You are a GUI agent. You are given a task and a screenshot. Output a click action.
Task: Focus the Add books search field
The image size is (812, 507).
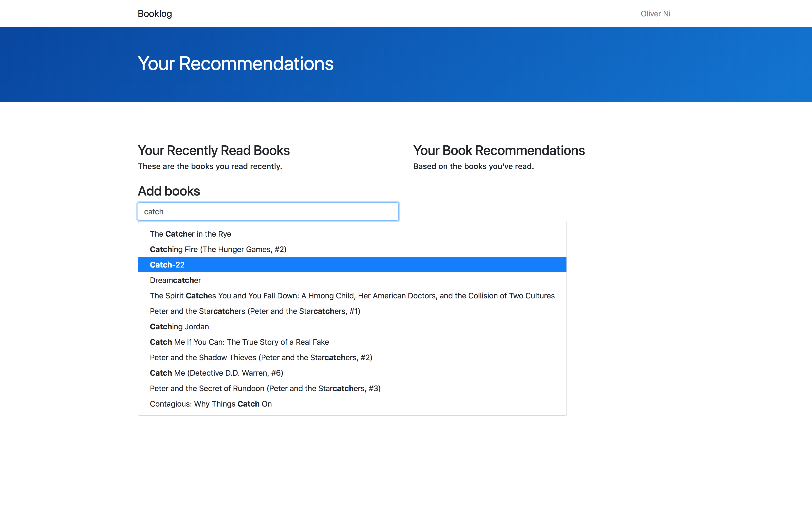tap(268, 211)
